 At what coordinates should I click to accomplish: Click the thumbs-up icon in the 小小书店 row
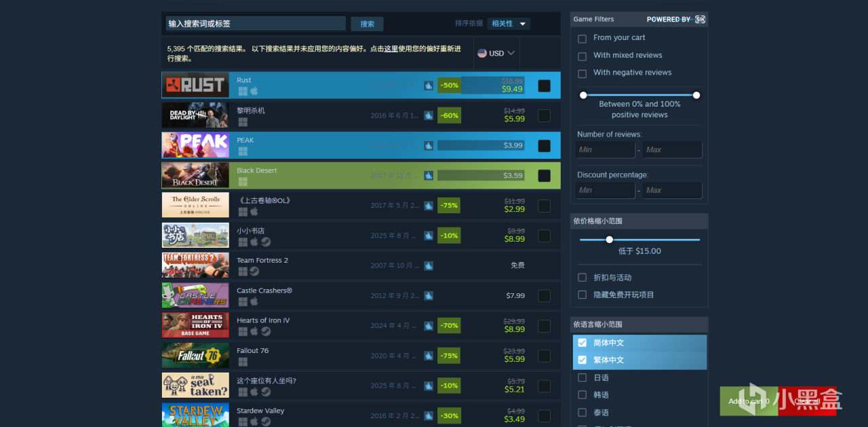[x=429, y=236]
